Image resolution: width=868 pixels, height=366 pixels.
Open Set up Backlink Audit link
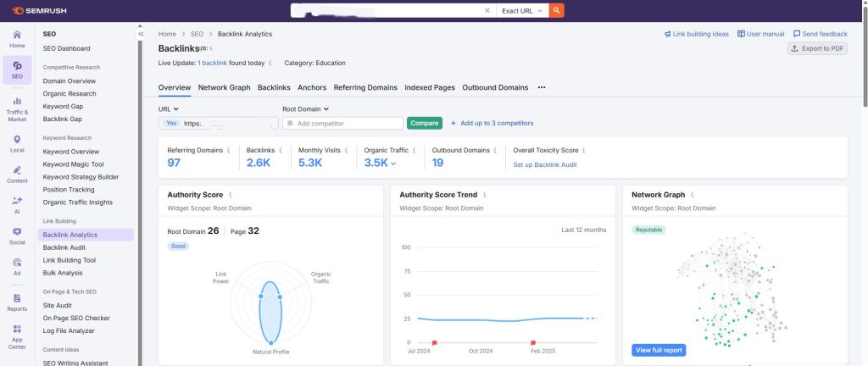point(546,164)
